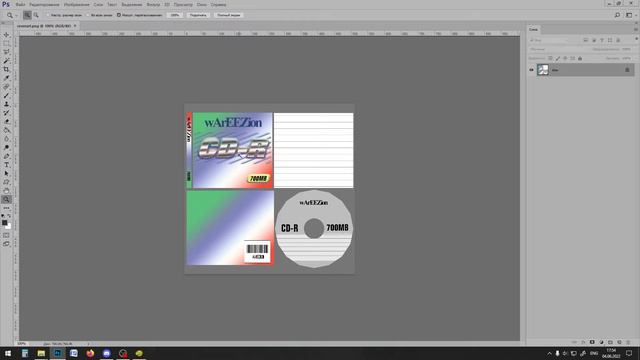Viewport: 640px width, 360px height.
Task: Select the Gradient tool
Action: (x=6, y=130)
